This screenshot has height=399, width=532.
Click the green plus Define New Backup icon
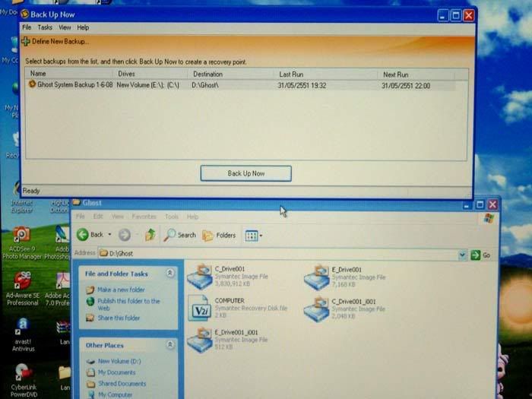[25, 42]
